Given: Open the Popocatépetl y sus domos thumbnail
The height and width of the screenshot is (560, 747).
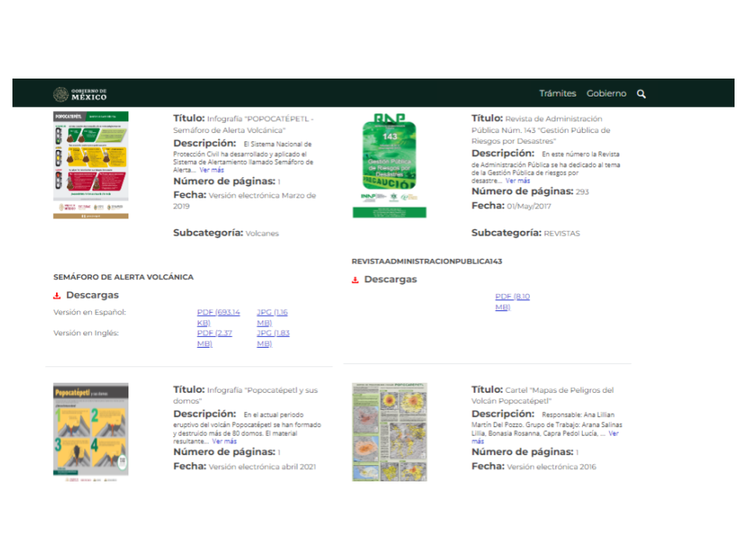Looking at the screenshot, I should [91, 432].
